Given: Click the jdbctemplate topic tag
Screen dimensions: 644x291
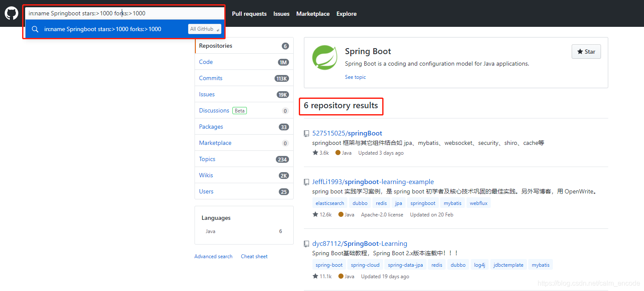Looking at the screenshot, I should tap(509, 265).
